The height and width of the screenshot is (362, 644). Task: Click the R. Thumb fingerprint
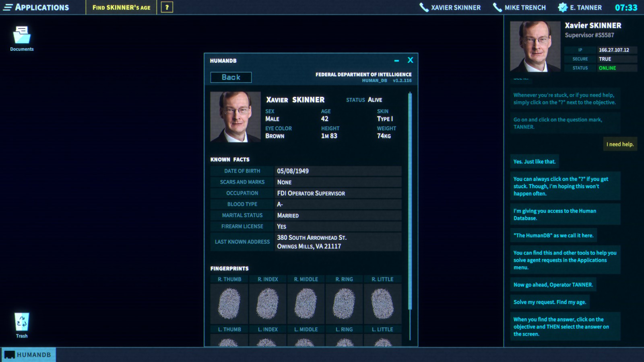(x=229, y=304)
